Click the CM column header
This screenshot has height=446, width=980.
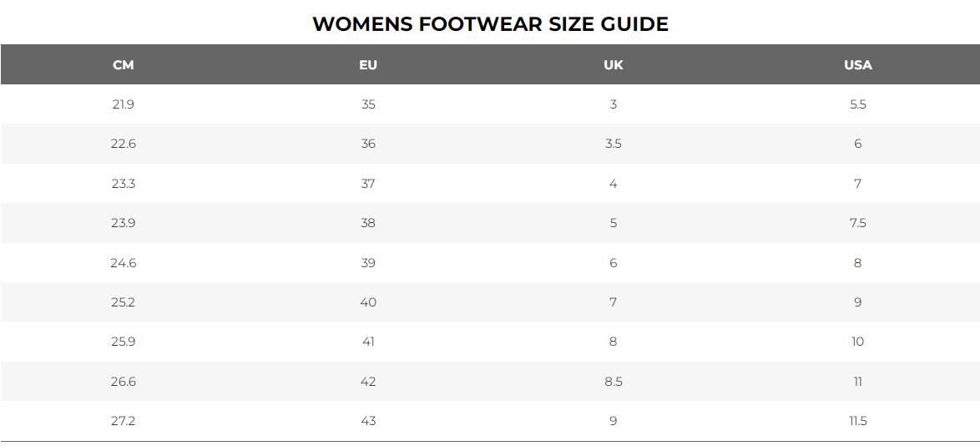pos(123,65)
